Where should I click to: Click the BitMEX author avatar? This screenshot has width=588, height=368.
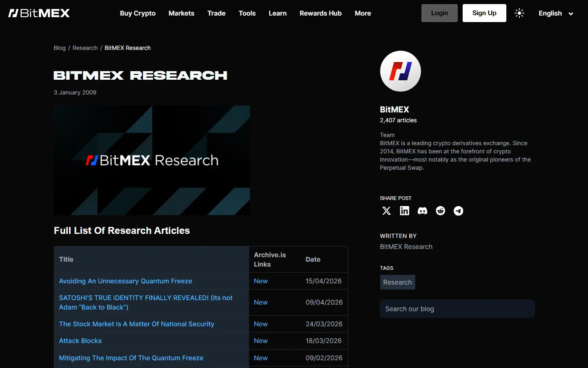400,71
